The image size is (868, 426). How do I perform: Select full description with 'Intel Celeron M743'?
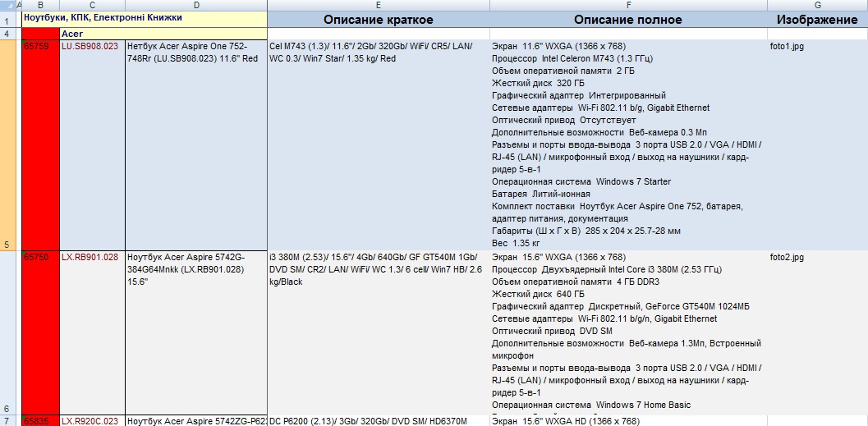(629, 145)
